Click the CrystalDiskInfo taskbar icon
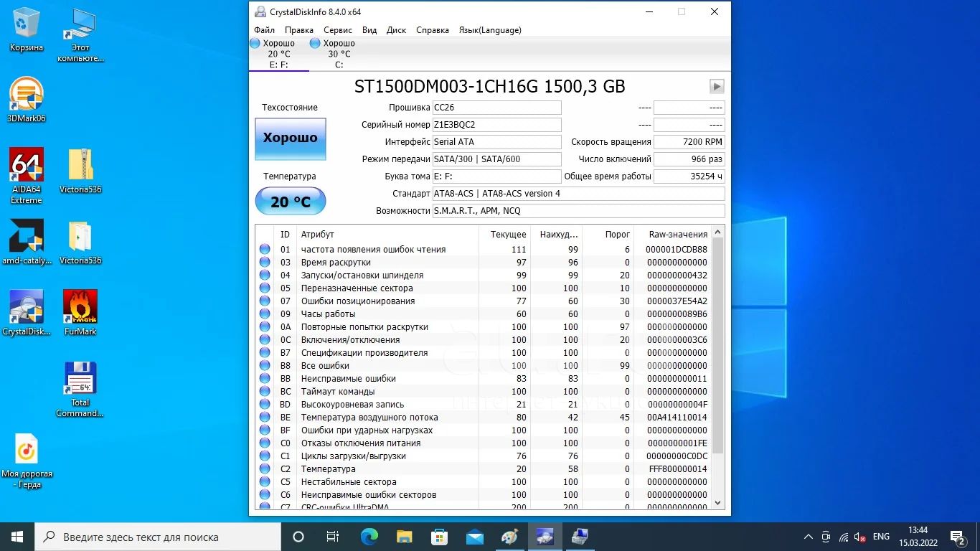Image resolution: width=980 pixels, height=551 pixels. coord(545,537)
